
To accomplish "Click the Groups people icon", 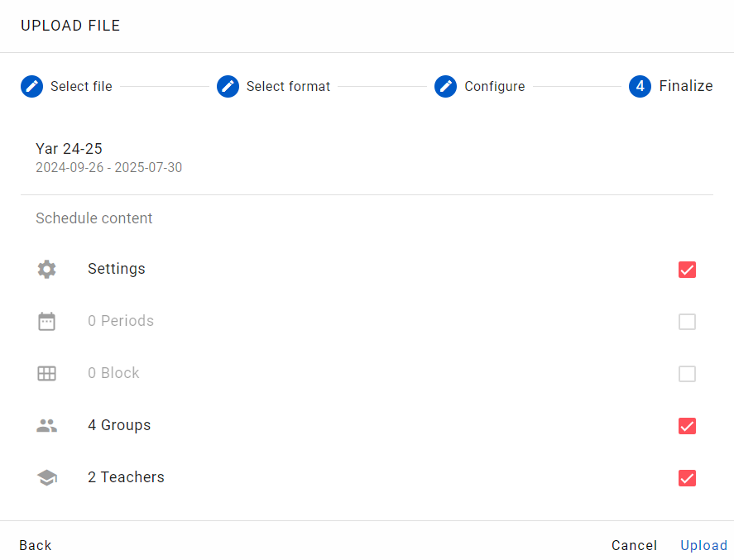I will [47, 426].
